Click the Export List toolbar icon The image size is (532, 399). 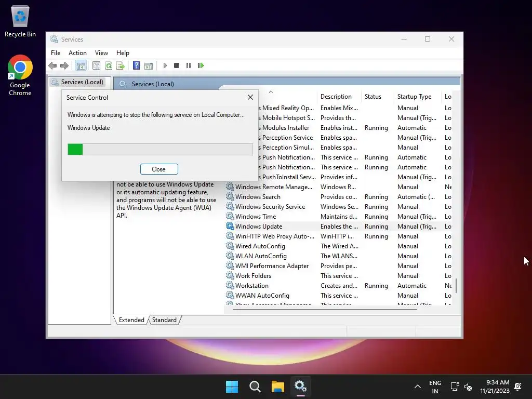click(121, 65)
